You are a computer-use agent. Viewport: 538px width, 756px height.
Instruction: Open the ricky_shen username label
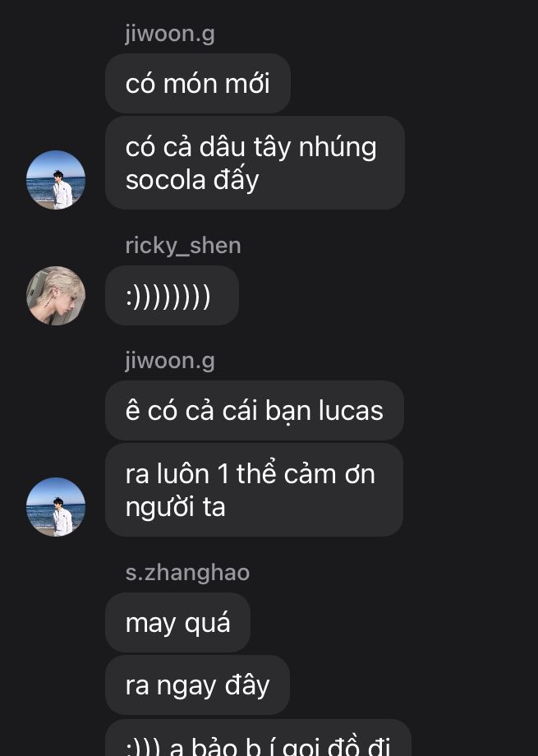tap(182, 246)
